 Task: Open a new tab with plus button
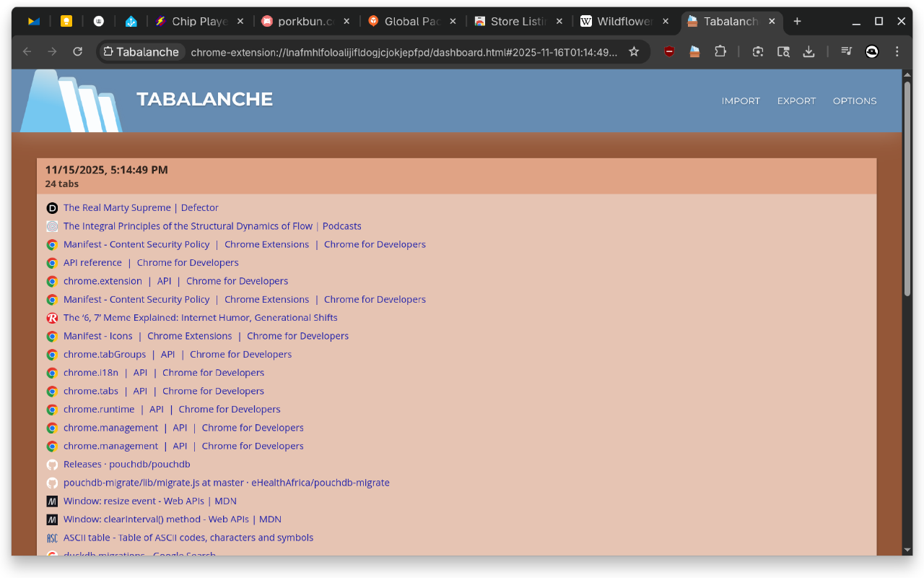[797, 22]
